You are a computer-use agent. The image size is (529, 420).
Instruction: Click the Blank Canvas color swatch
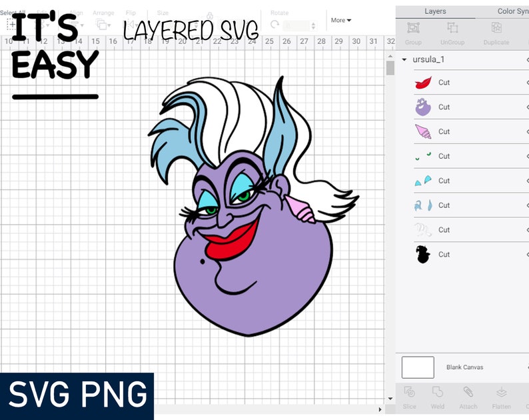pyautogui.click(x=418, y=367)
